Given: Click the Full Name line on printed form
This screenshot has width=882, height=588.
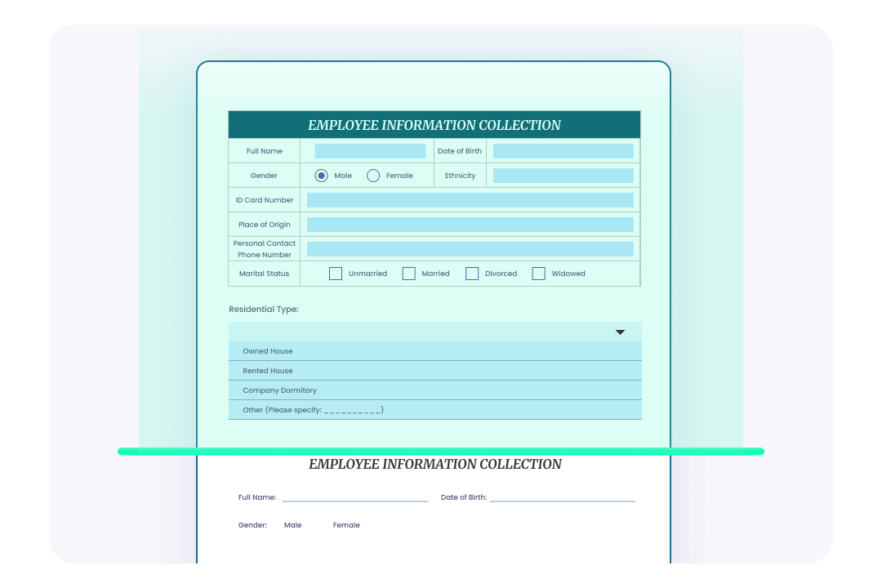Looking at the screenshot, I should pos(355,496).
